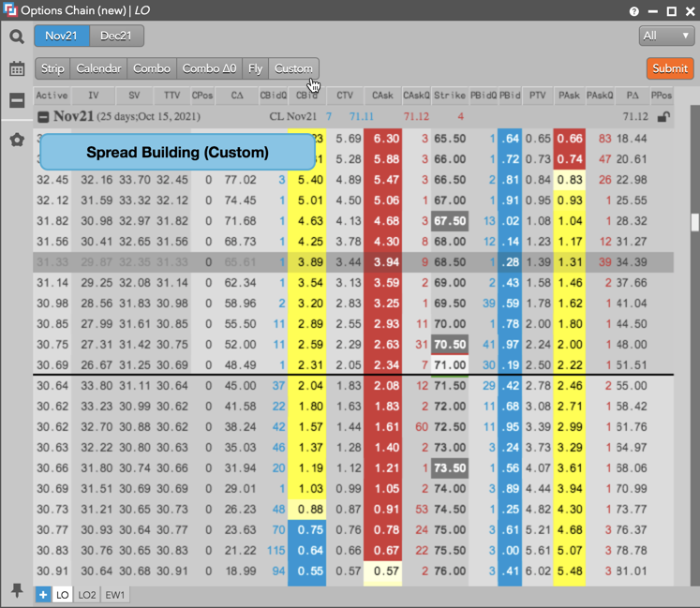
Task: Click the vertical scrollbar thumb
Action: [694, 222]
